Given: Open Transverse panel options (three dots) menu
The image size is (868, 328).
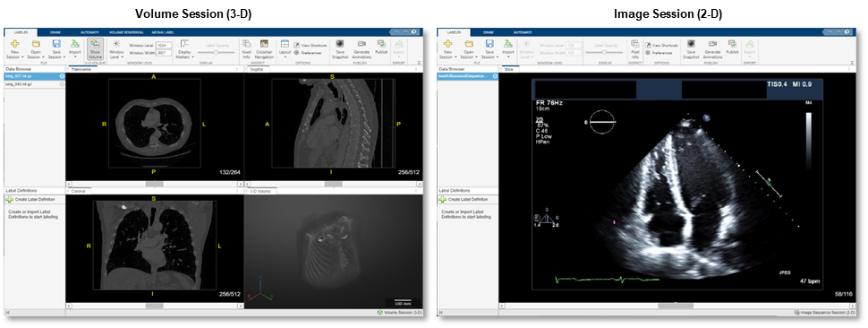Looking at the screenshot, I should pos(237,69).
